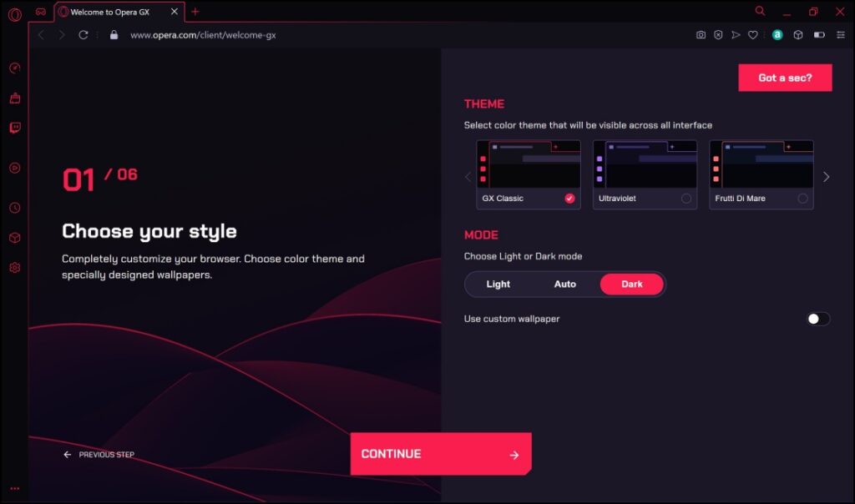Select GX Classic theme radio button

[x=569, y=199]
